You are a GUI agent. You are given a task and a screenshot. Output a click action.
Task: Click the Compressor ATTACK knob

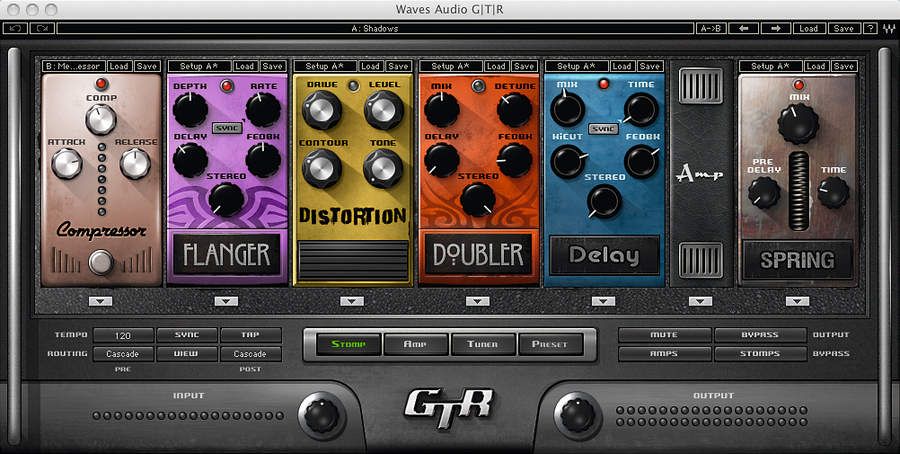tap(67, 164)
